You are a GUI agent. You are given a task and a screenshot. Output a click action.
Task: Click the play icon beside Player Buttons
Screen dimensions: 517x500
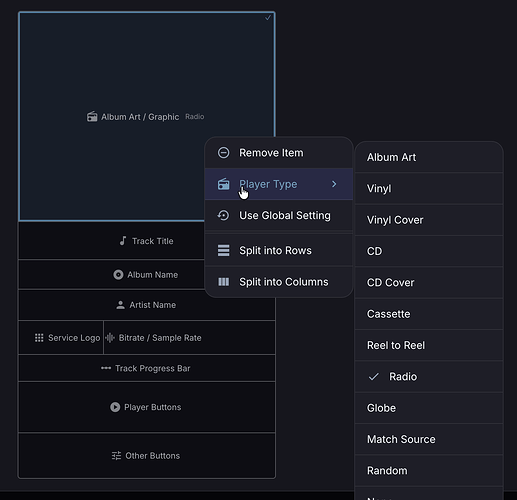click(x=115, y=407)
